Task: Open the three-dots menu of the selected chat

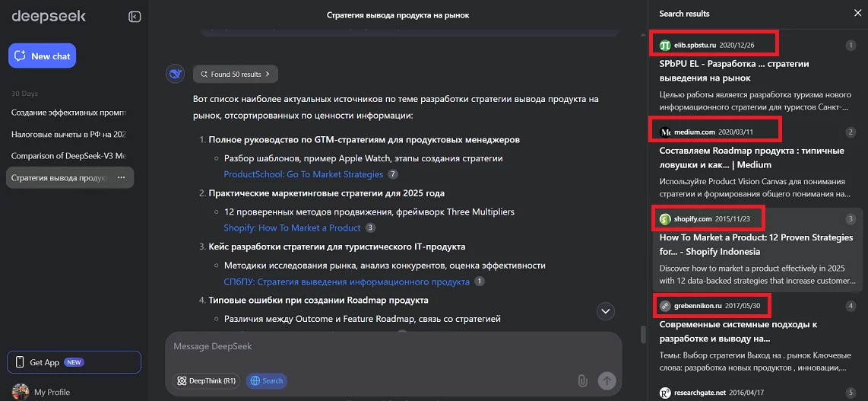Action: tap(122, 178)
